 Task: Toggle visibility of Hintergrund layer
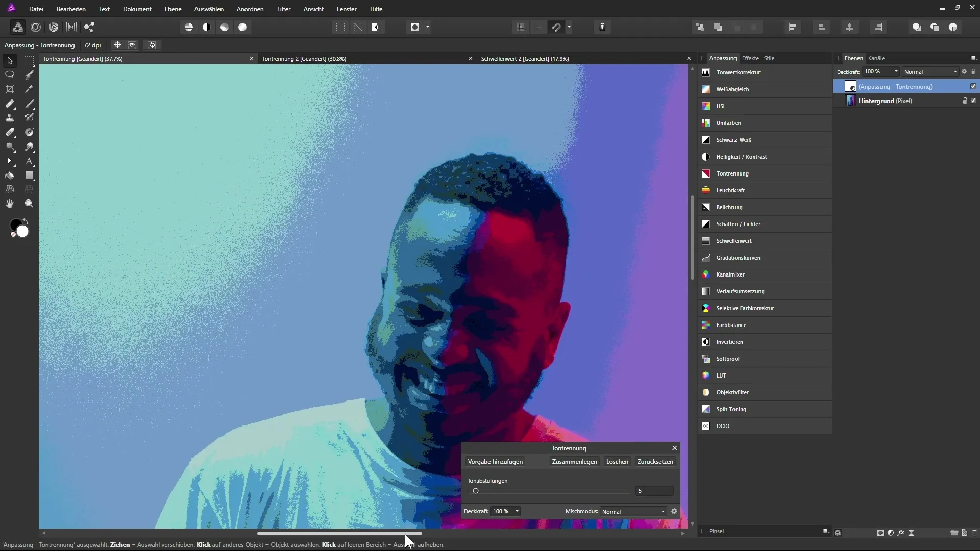point(973,101)
